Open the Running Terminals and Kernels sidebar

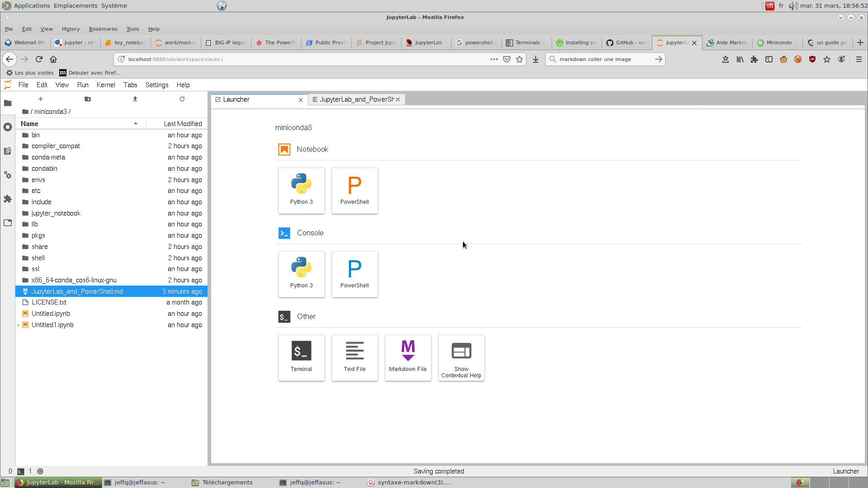point(8,127)
